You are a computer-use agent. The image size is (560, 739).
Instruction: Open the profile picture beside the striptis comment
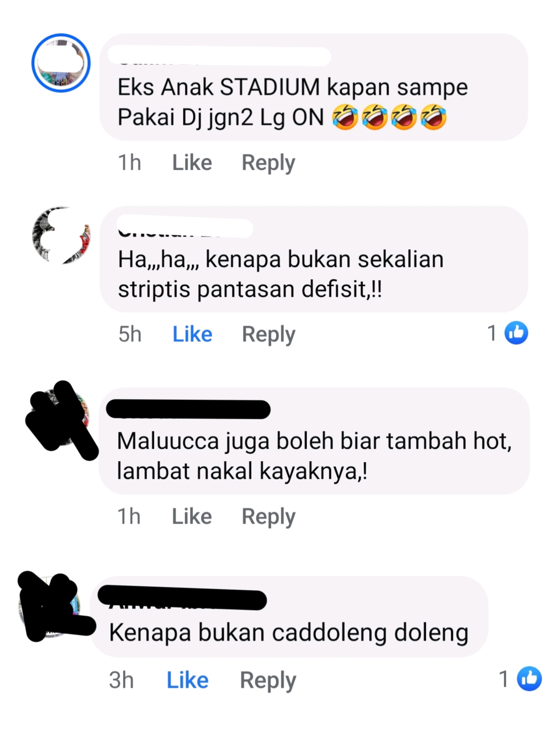[x=61, y=235]
